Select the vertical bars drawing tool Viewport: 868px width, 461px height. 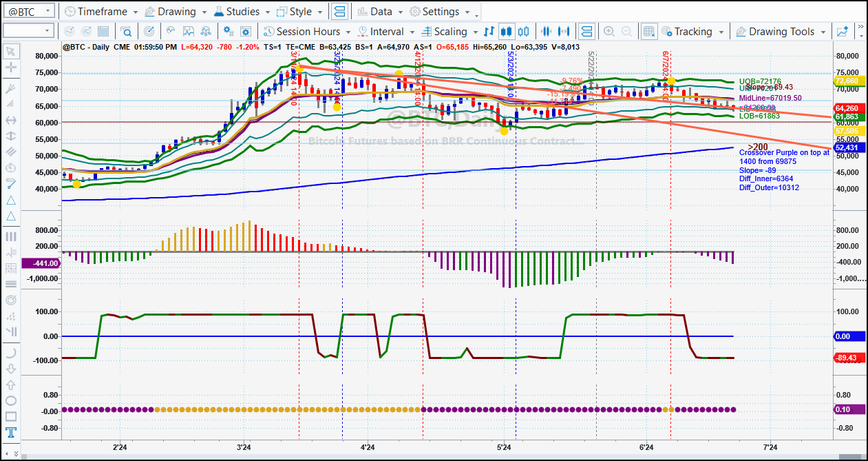point(10,236)
